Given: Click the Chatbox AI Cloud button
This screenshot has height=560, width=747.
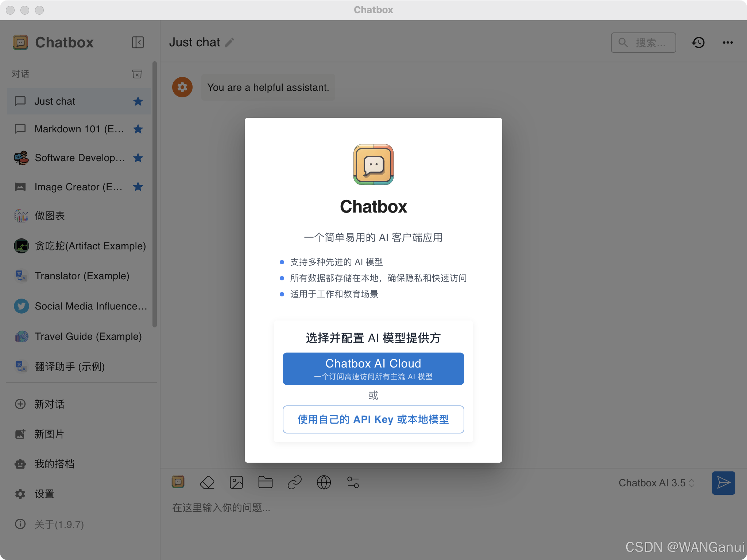Looking at the screenshot, I should pyautogui.click(x=373, y=369).
